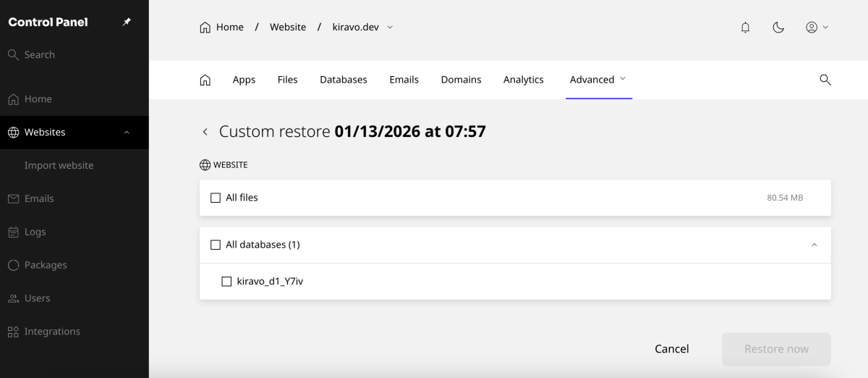Click the pin sidebar icon

coord(127,22)
